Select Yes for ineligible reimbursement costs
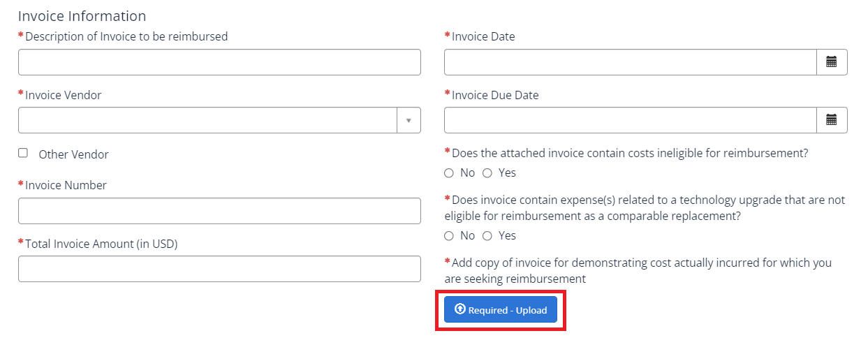 tap(487, 173)
